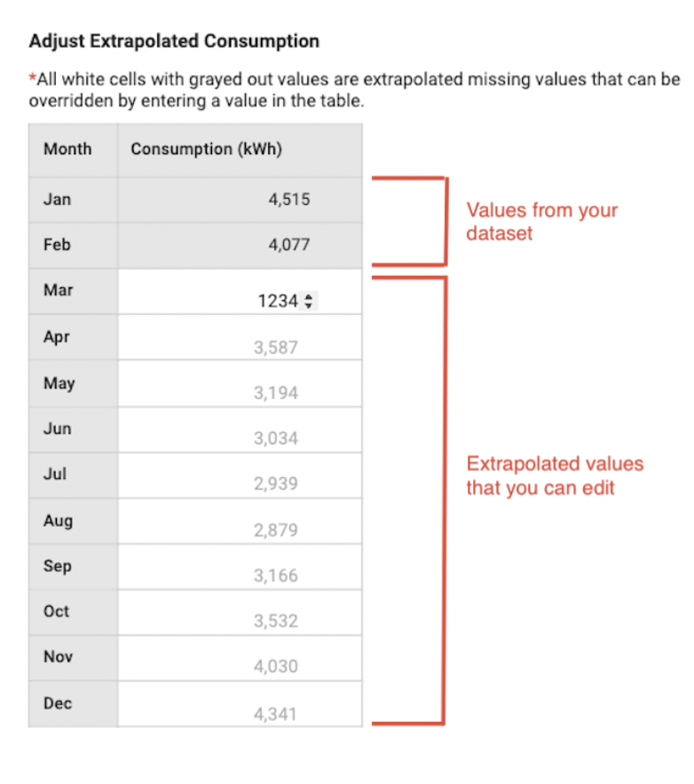The height and width of the screenshot is (784, 694).
Task: Click the Jan dataset value 4,515
Action: click(x=289, y=200)
